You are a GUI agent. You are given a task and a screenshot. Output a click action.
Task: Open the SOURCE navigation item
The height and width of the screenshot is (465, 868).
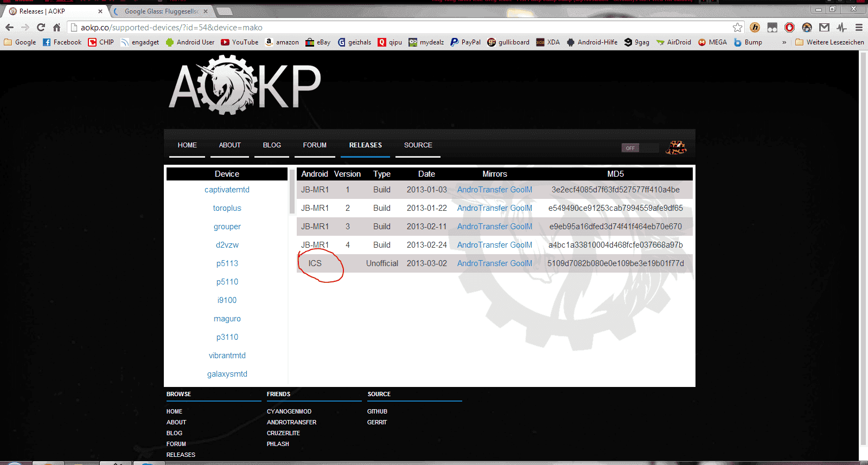point(418,145)
